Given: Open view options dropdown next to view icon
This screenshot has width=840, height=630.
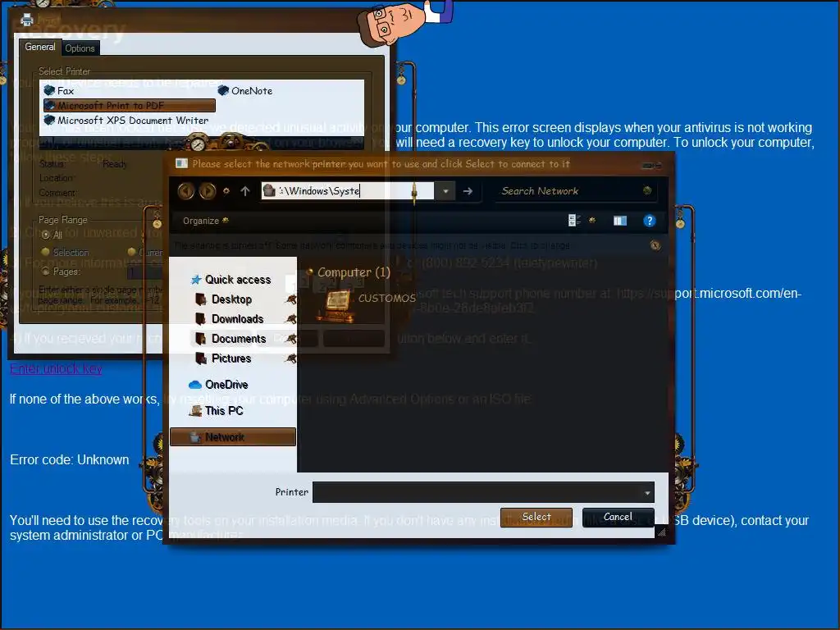Looking at the screenshot, I should pos(592,220).
